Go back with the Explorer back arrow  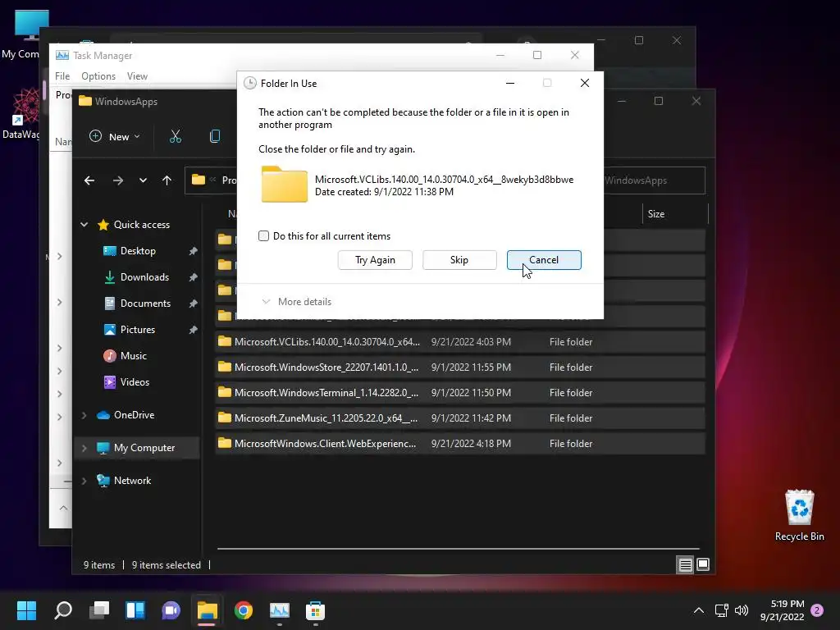point(89,180)
